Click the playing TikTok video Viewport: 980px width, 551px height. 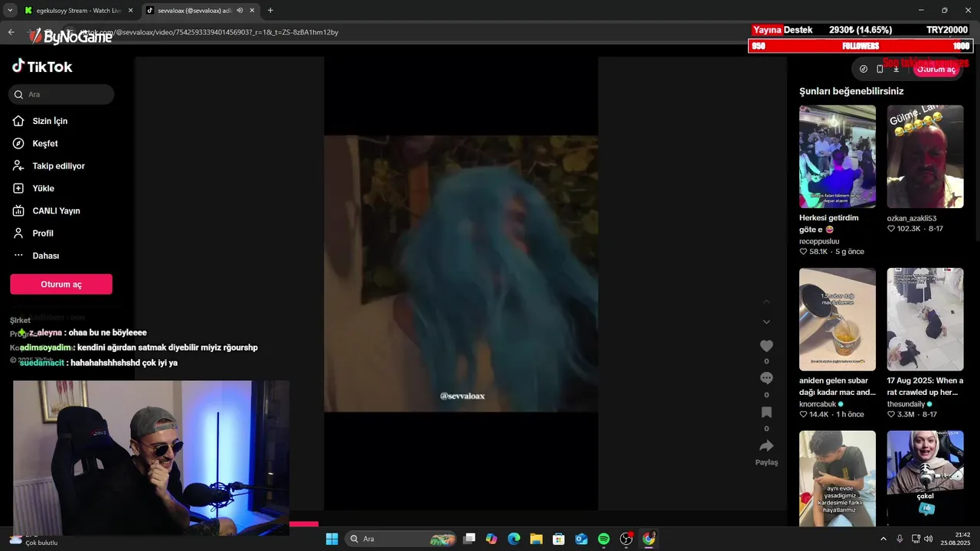coord(461,274)
